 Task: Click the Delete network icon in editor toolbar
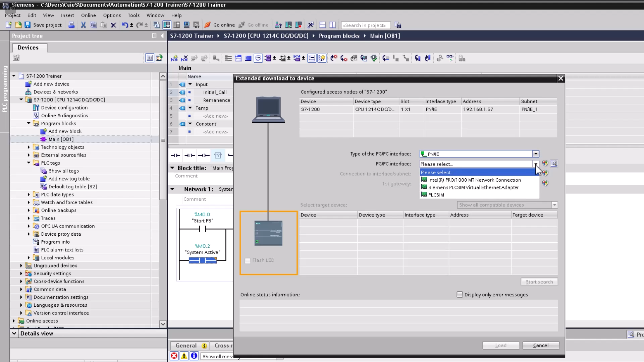(184, 58)
